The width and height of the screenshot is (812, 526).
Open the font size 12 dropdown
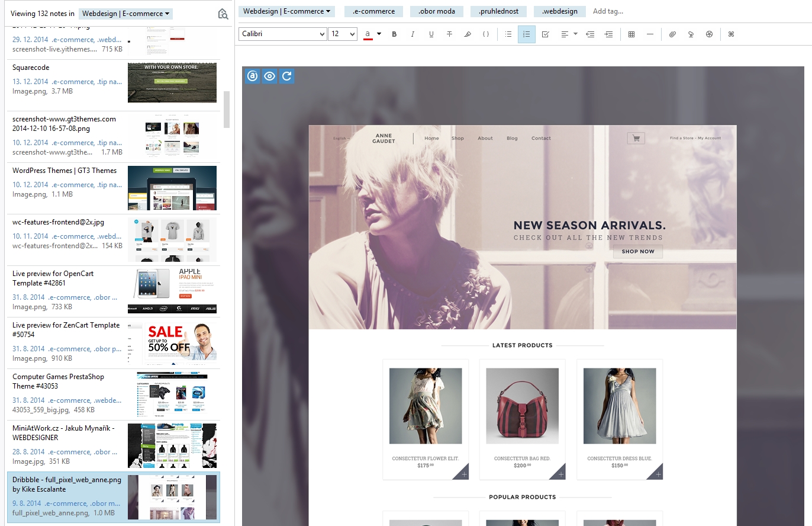point(343,34)
